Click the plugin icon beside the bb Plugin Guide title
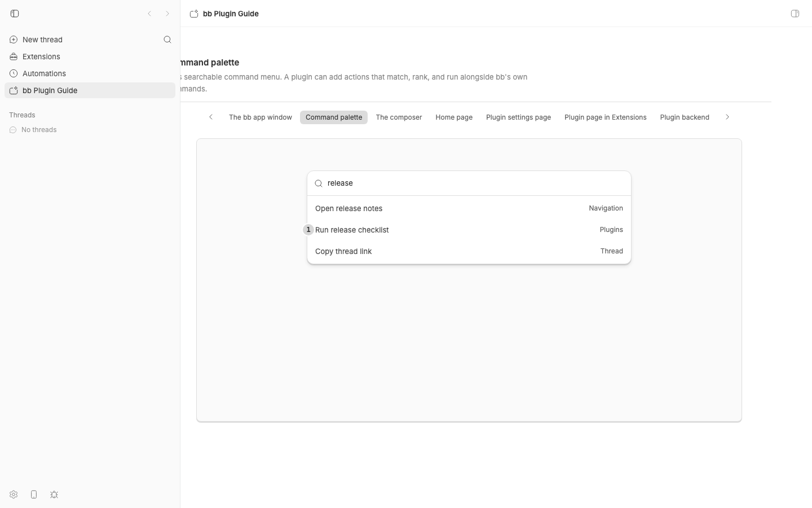 coord(194,14)
